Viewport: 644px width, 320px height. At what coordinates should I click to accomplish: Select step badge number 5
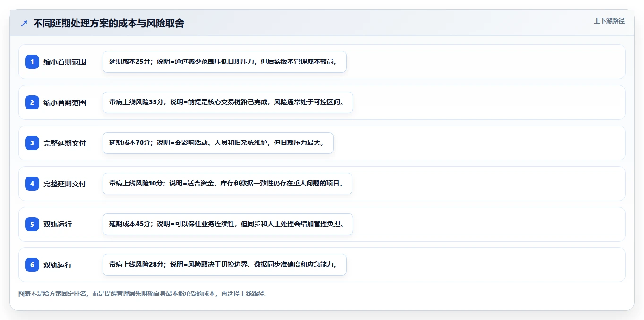pos(32,224)
